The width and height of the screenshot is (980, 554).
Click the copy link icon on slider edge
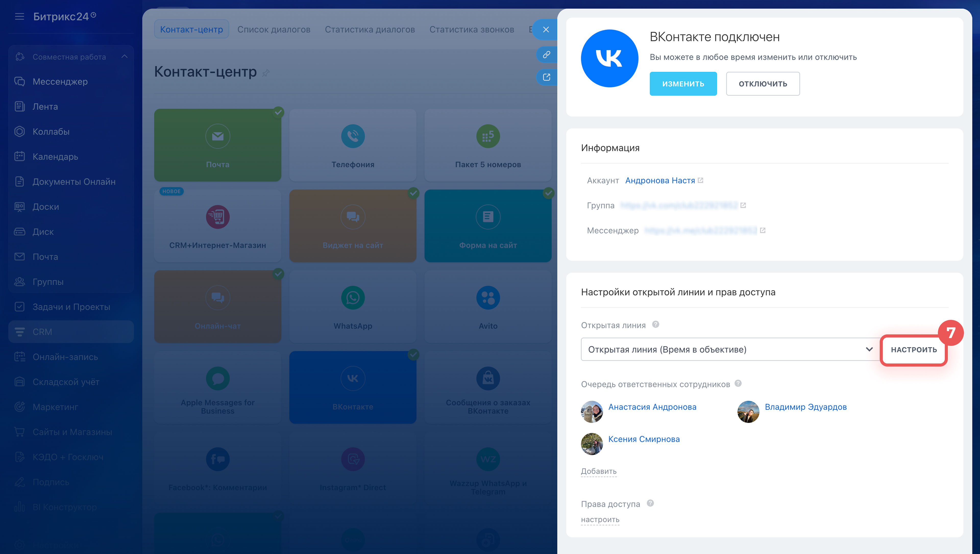coord(546,54)
